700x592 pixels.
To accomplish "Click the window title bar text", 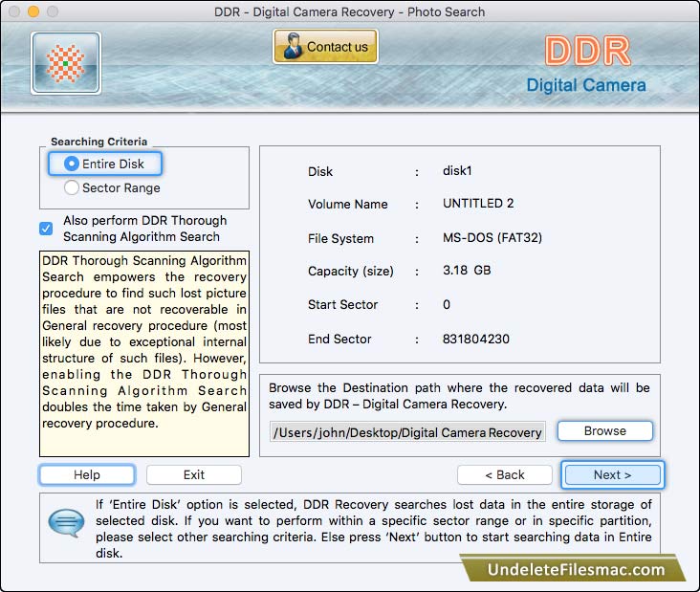I will (350, 11).
